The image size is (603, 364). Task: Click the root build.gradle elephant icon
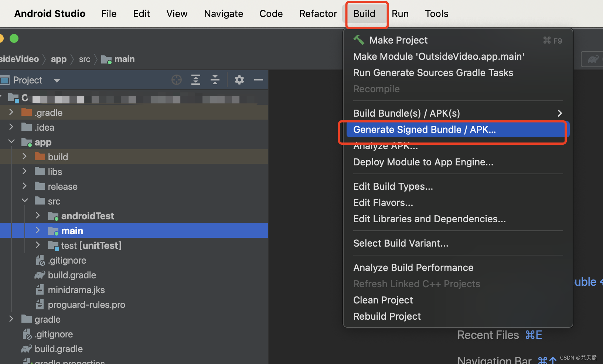coord(27,349)
